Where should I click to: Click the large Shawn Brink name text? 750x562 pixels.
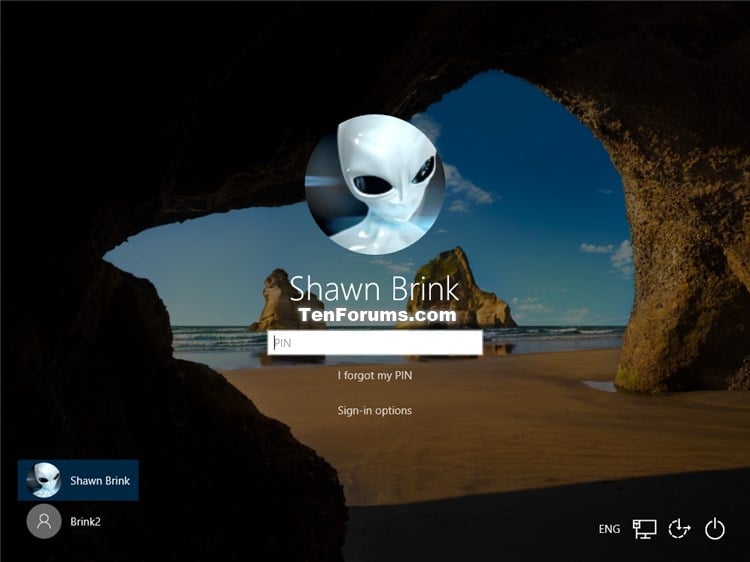[374, 288]
